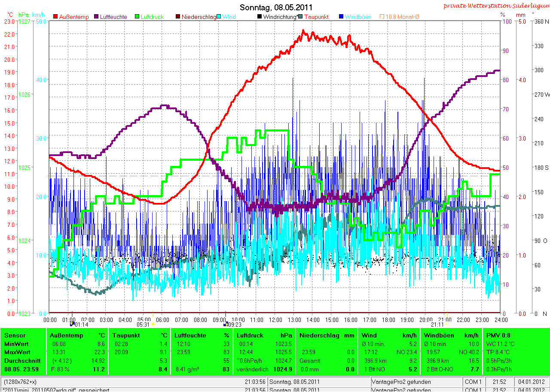Screen dimensions: 550x392
Task: Click the red Außentemp legend square
Action: click(55, 17)
